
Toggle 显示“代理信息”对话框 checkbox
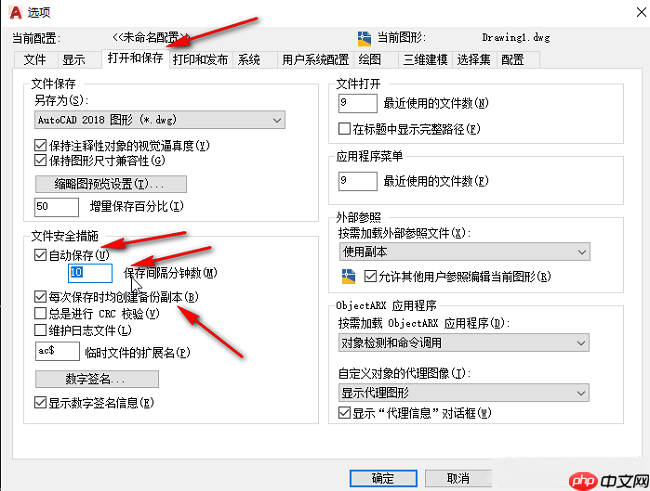(x=344, y=413)
